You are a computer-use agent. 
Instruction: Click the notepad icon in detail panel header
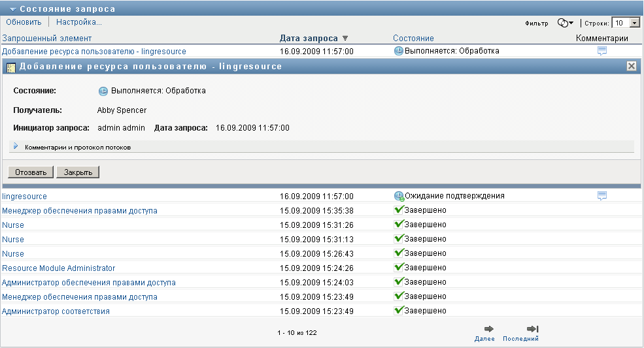(x=11, y=68)
